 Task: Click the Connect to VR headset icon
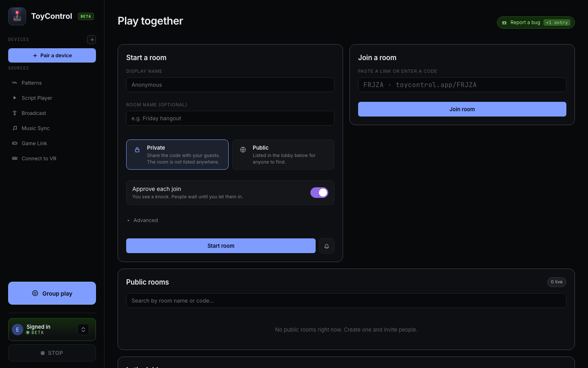point(15,159)
